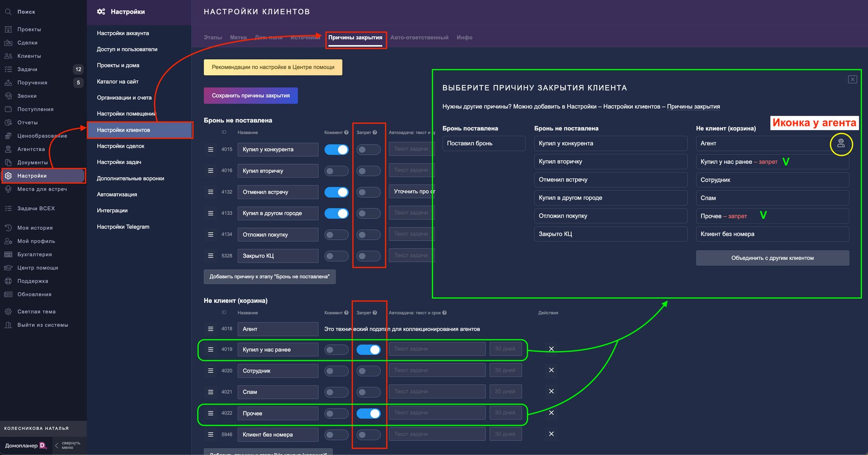Disable comment toggle for Купил у конкурента

click(336, 150)
